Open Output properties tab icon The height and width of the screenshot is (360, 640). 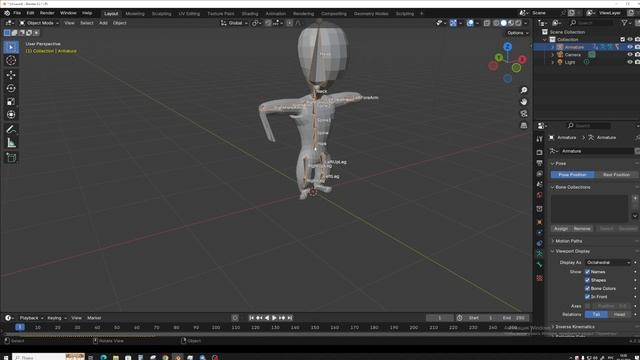coord(540,163)
